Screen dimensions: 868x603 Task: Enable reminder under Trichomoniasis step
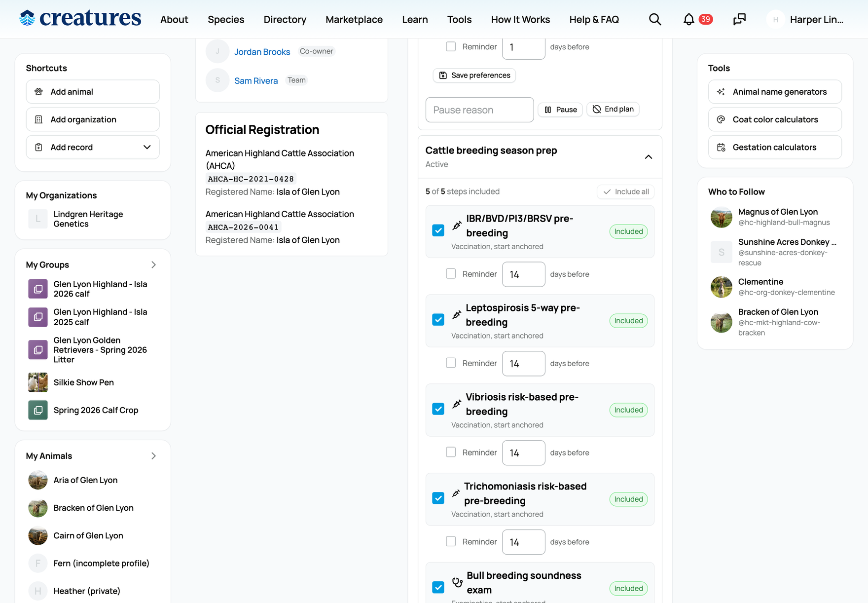[451, 542]
